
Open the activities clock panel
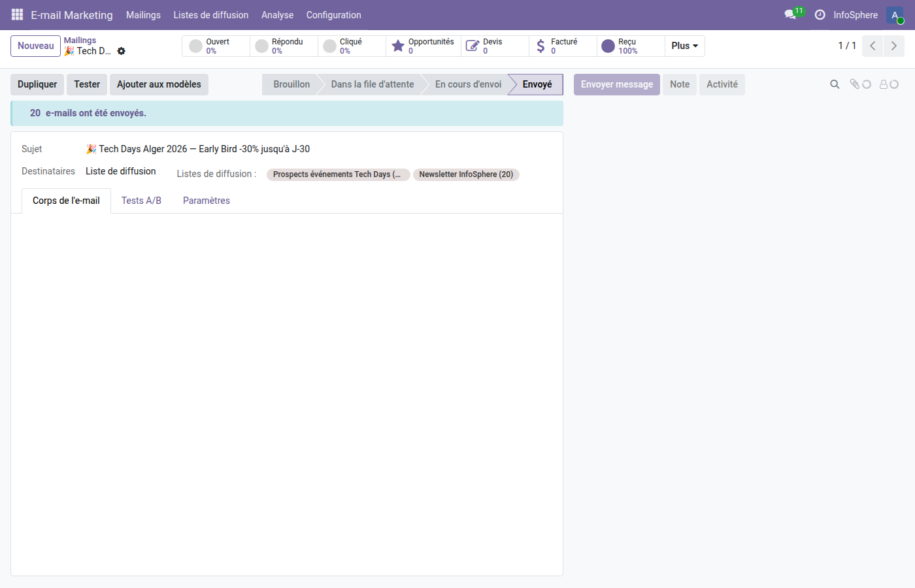tap(820, 14)
